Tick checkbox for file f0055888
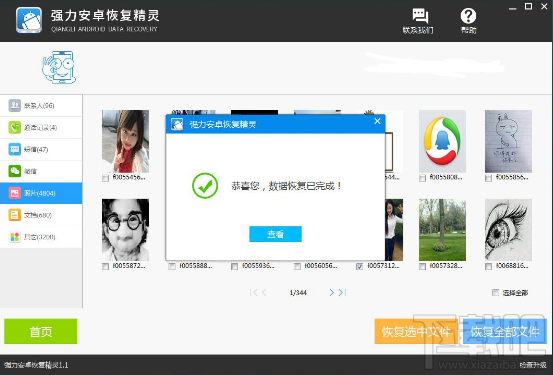Screen dimensions: 553x375 coord(172,266)
